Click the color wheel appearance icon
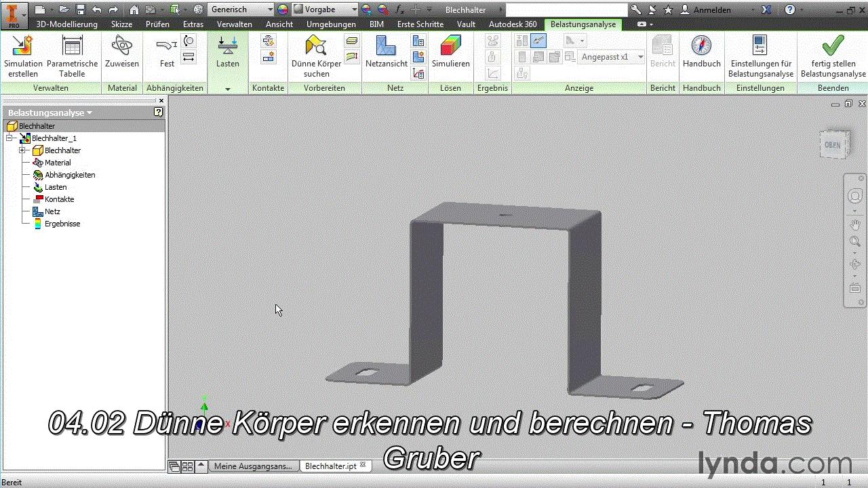 point(283,9)
